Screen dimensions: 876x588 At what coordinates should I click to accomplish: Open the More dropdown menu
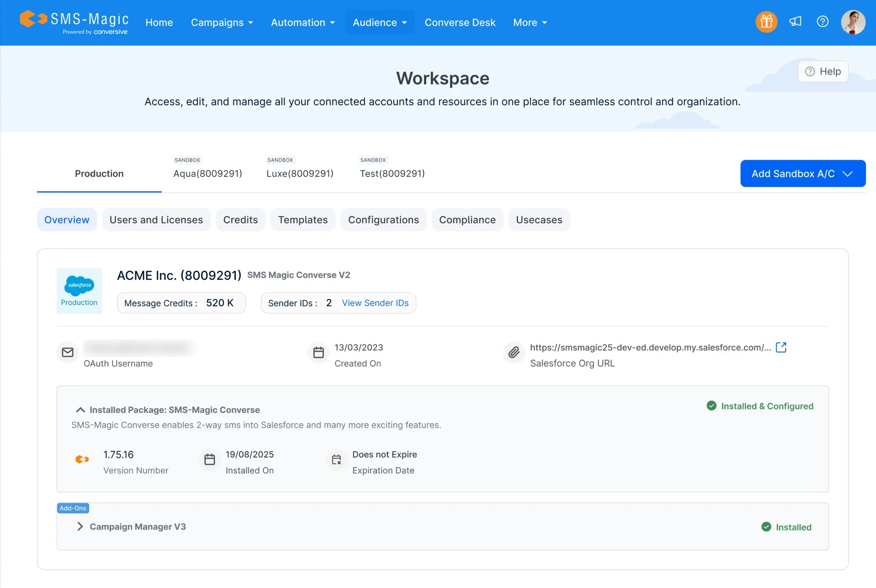(x=530, y=22)
